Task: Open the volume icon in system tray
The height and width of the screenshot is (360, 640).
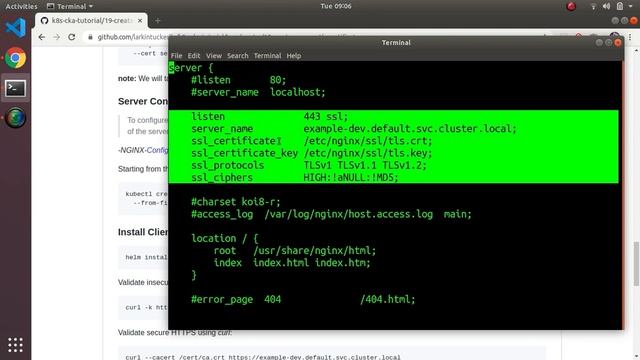Action: click(607, 6)
